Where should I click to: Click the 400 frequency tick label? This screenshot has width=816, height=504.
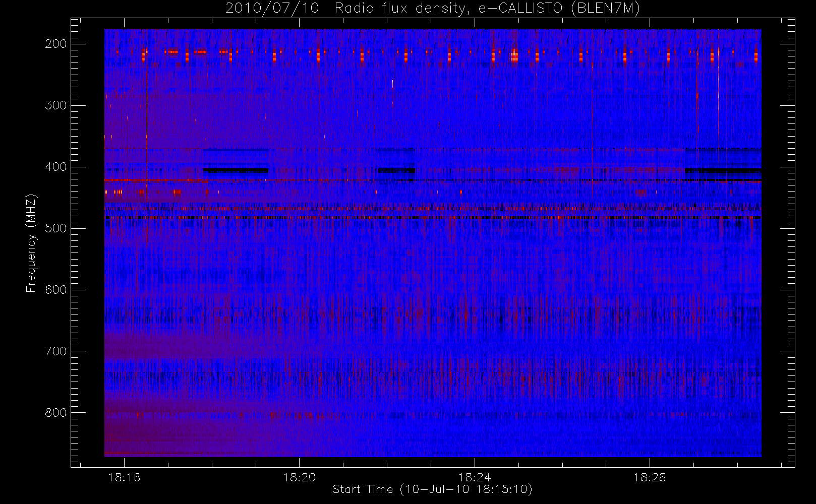click(x=55, y=167)
